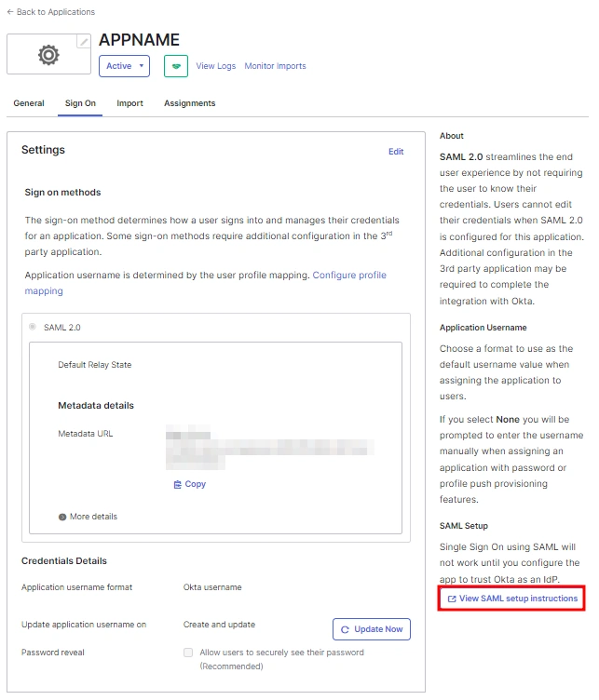Open Configure profile mapping link

point(205,283)
